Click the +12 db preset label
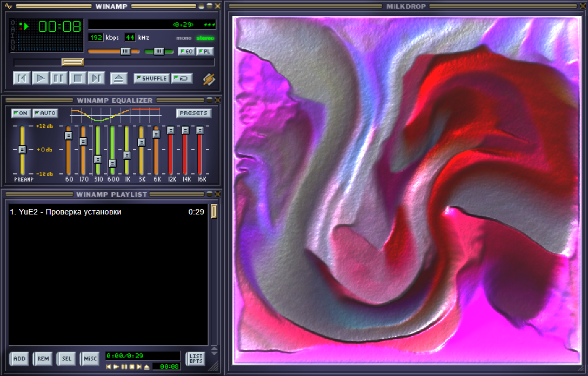 click(x=45, y=126)
